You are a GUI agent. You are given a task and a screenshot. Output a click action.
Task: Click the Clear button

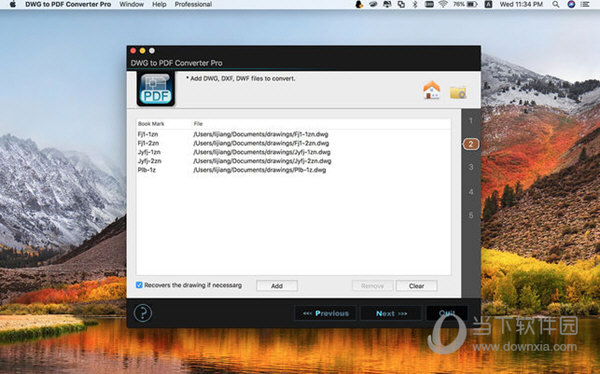pos(416,286)
